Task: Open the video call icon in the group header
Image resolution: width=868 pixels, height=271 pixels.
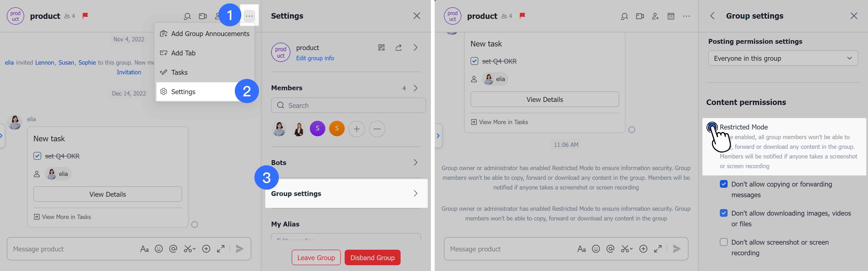Action: (203, 16)
